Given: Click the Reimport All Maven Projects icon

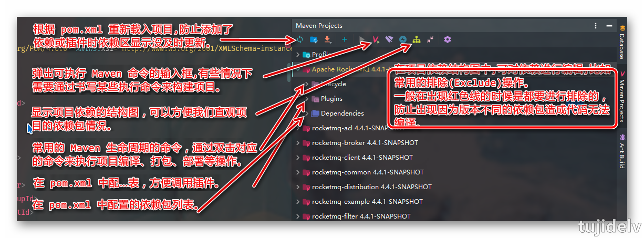Looking at the screenshot, I should 300,39.
